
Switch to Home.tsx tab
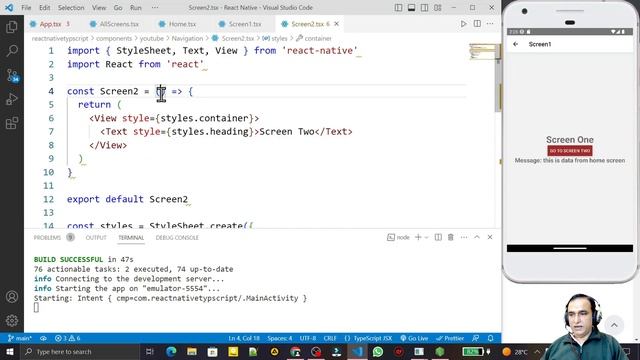178,24
